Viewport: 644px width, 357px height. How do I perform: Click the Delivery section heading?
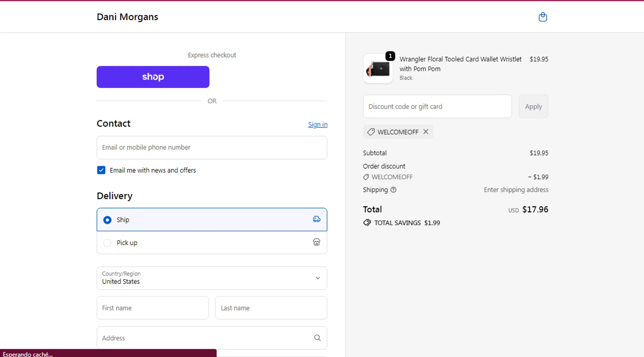pyautogui.click(x=115, y=196)
